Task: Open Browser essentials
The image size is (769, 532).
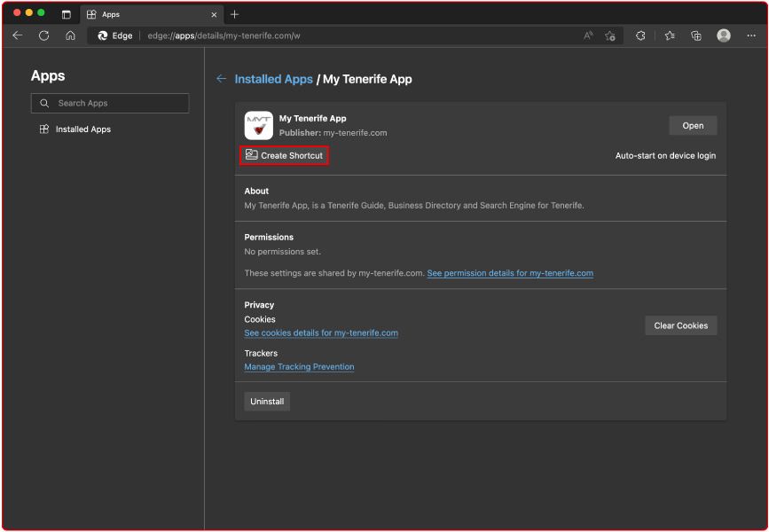Action: [x=639, y=35]
